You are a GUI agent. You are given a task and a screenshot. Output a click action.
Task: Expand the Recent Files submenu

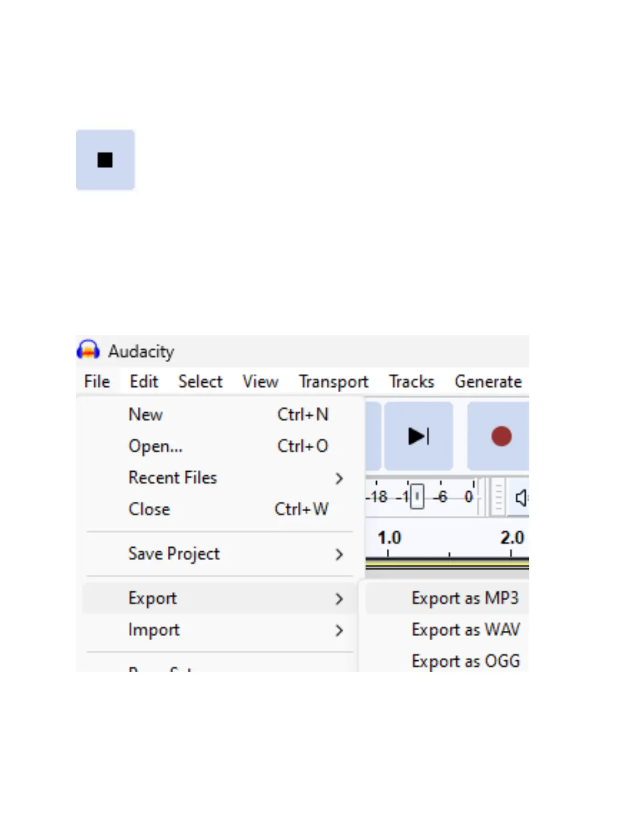220,478
